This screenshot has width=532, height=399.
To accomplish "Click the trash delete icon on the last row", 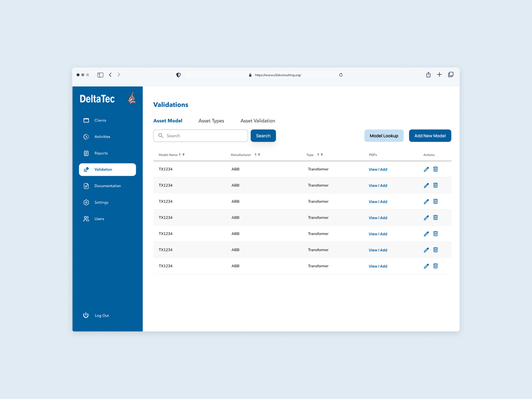I will point(436,266).
